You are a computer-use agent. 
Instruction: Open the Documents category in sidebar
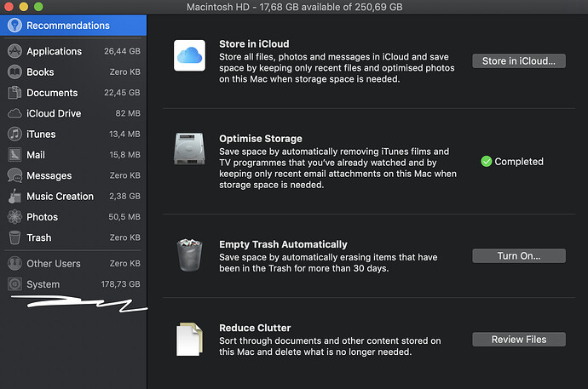51,93
